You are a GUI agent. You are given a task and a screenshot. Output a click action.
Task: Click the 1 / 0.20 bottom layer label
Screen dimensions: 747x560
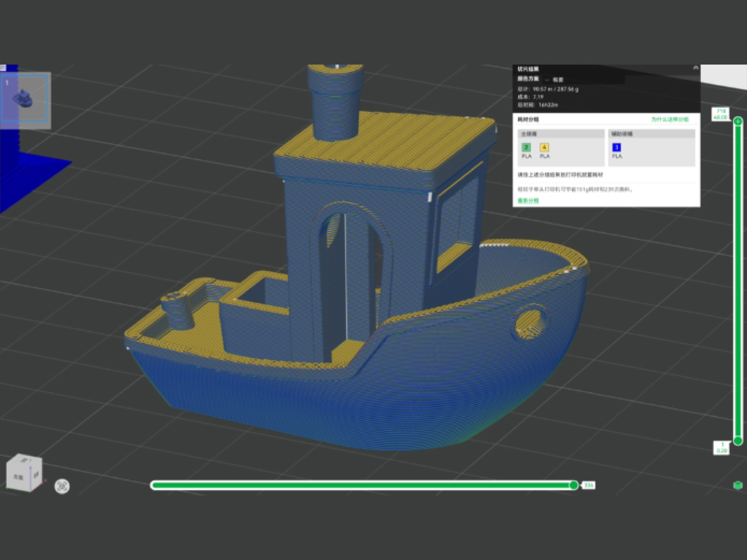pos(722,448)
